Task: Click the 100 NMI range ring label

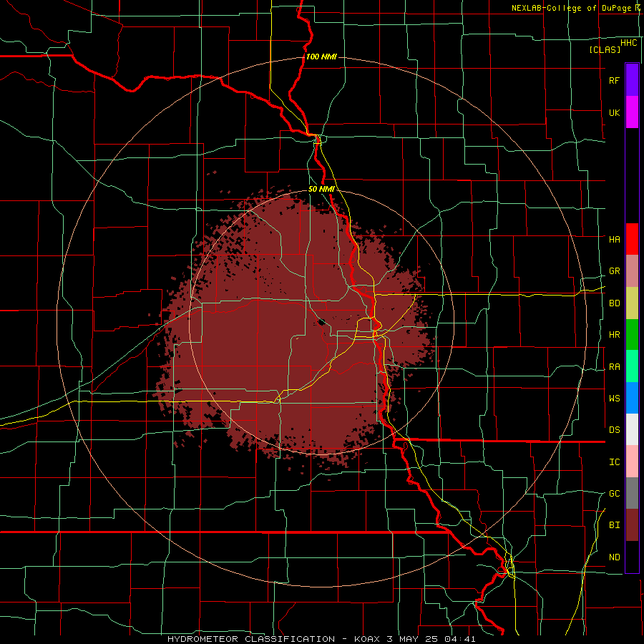Action: [321, 57]
